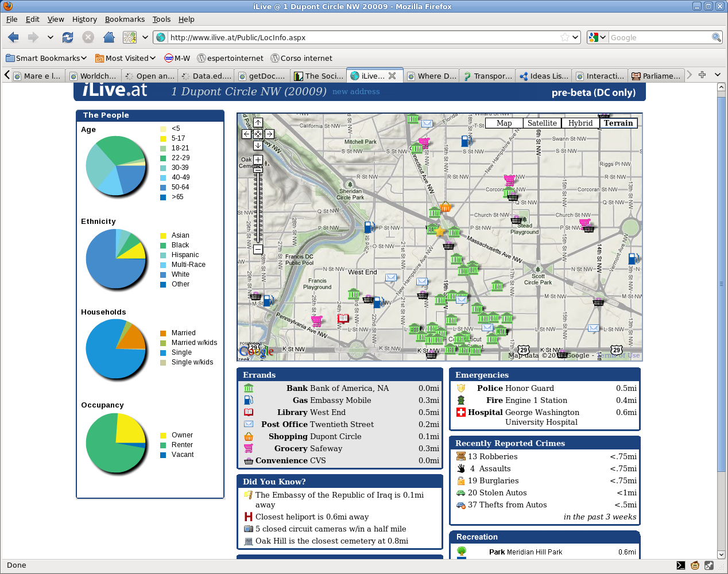Focus the Google search box

click(660, 37)
